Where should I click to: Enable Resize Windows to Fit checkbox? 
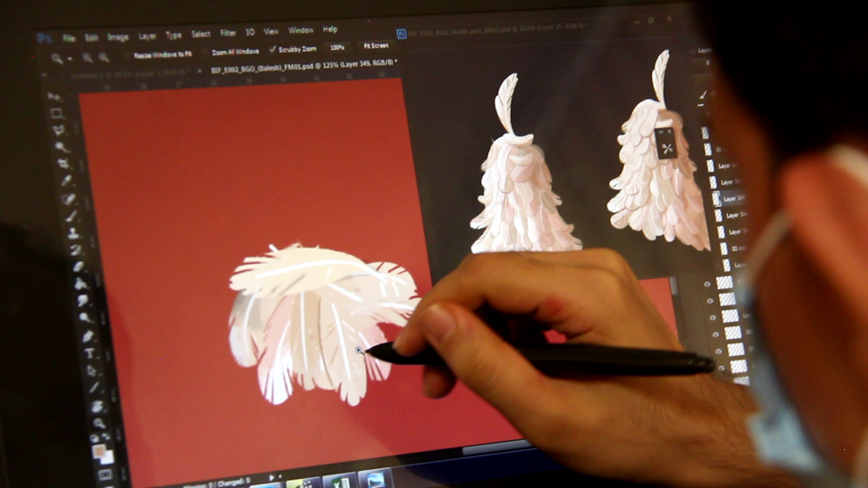(x=127, y=55)
